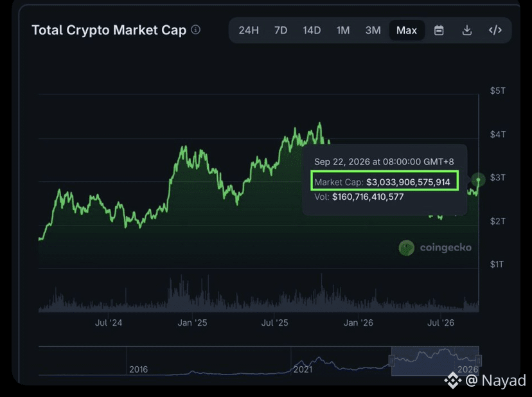The width and height of the screenshot is (532, 397).
Task: Select the 24H time range
Action: (x=249, y=31)
